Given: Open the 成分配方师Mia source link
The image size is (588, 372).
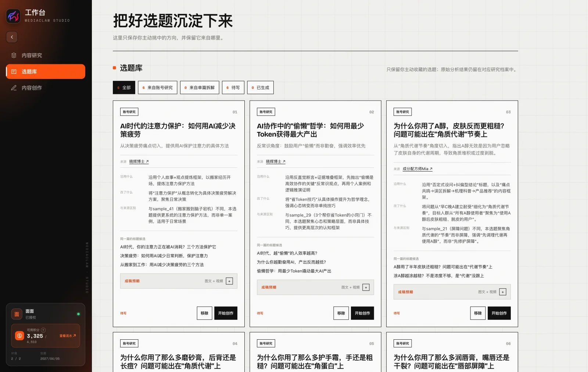Looking at the screenshot, I should coord(417,169).
